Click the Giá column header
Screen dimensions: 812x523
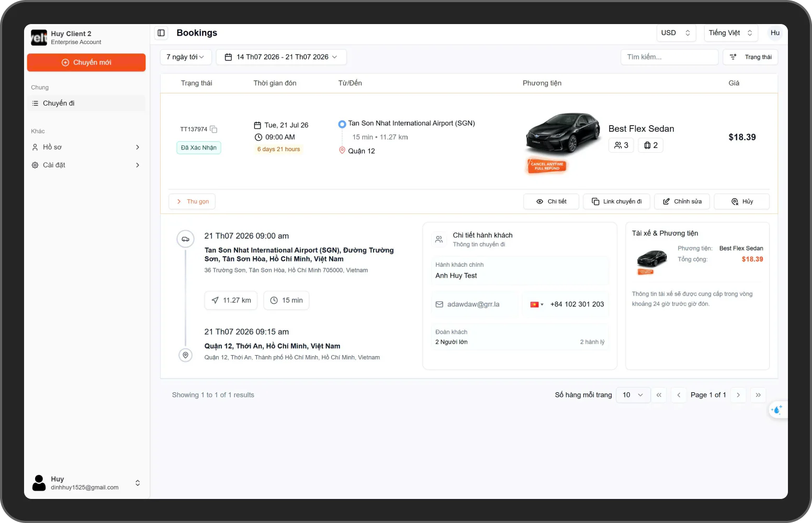(734, 83)
